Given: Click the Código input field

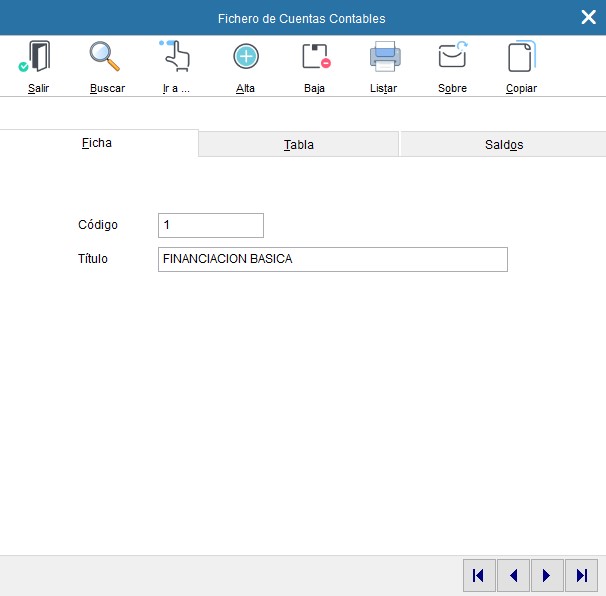Looking at the screenshot, I should tap(211, 225).
